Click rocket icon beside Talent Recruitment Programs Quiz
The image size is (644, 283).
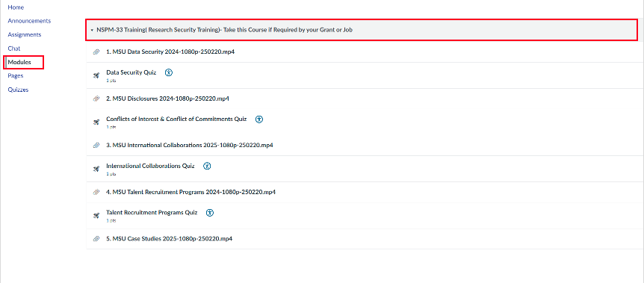pyautogui.click(x=96, y=216)
